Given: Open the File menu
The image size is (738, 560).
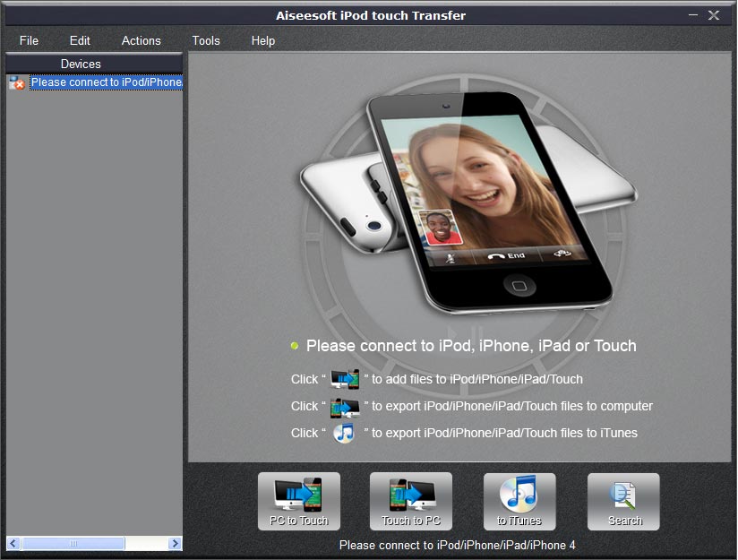Looking at the screenshot, I should 29,41.
